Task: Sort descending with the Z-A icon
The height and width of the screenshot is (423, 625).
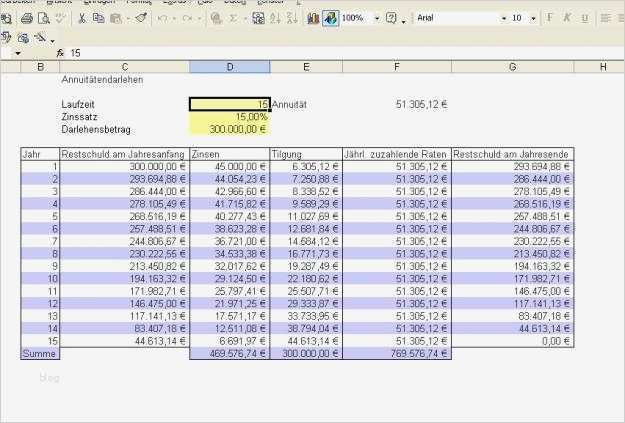Action: pos(292,18)
